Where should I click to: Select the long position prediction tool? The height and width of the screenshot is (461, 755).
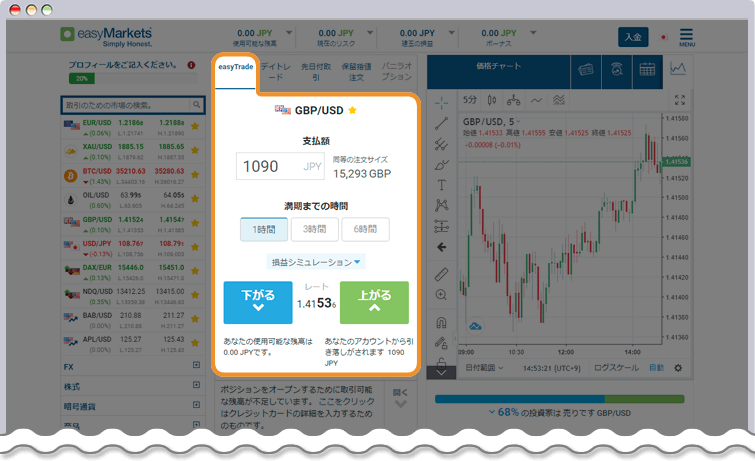point(441,226)
